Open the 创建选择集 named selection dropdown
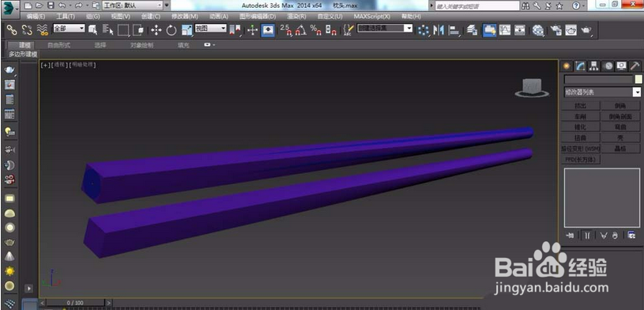The width and height of the screenshot is (644, 310). tap(385, 28)
